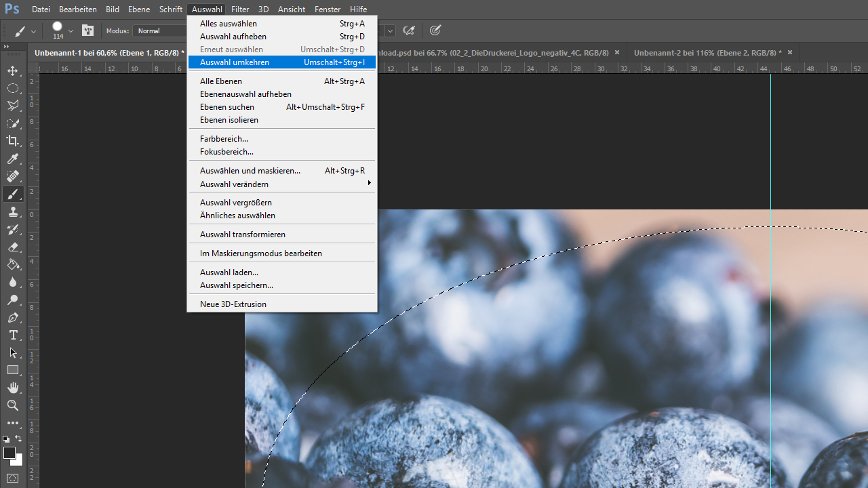Select the Blur tool
The image size is (868, 488).
(x=12, y=283)
